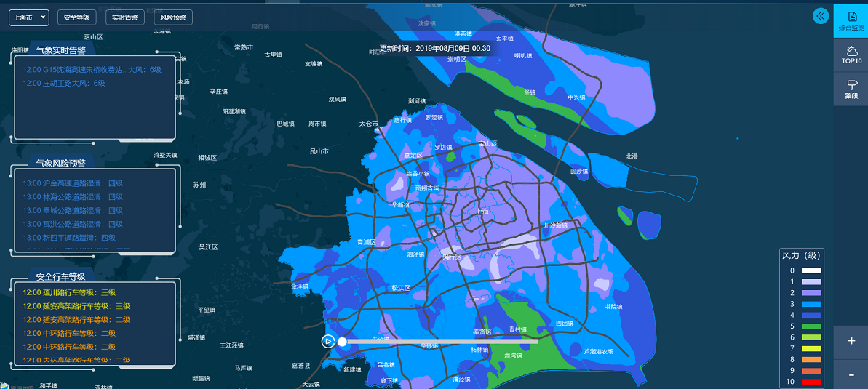
Task: Collapse the right sidebar with double-chevron icon
Action: pyautogui.click(x=821, y=16)
